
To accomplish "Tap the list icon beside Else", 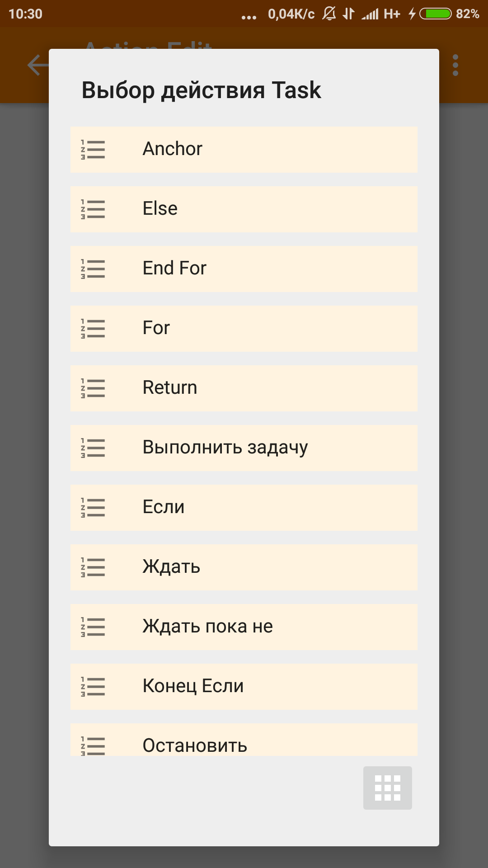I will pyautogui.click(x=93, y=209).
